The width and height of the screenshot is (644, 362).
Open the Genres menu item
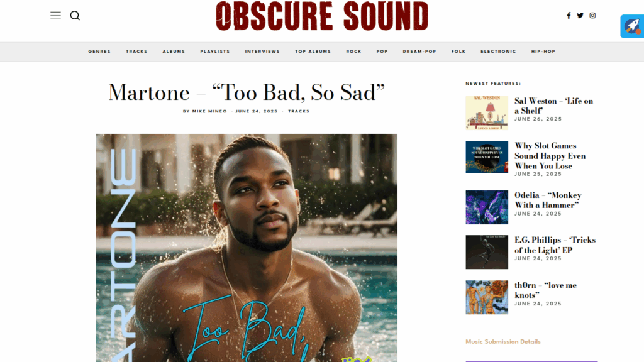(99, 52)
